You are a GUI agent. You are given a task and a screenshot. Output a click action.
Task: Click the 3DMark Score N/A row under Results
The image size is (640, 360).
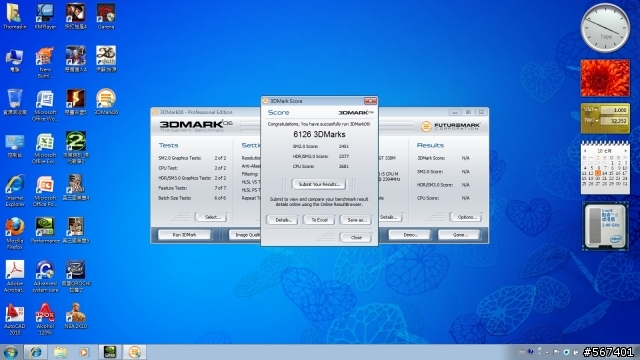click(x=443, y=158)
